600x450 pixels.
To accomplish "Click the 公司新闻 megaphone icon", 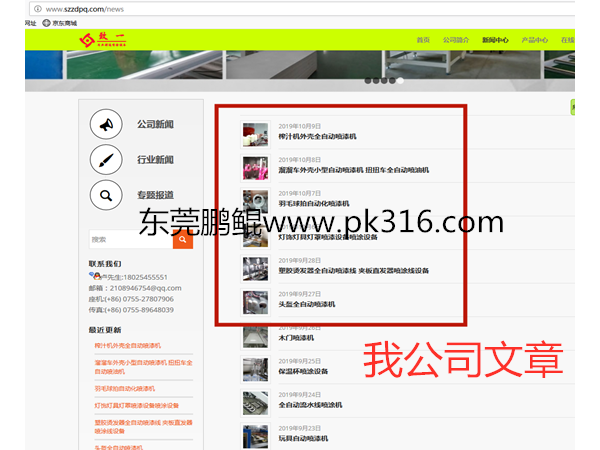I will pyautogui.click(x=106, y=124).
